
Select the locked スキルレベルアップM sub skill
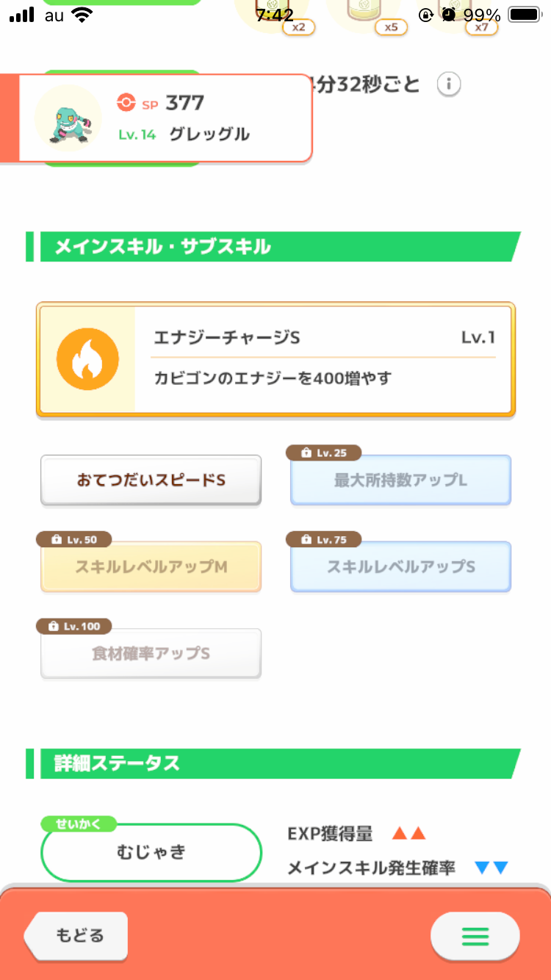click(151, 567)
